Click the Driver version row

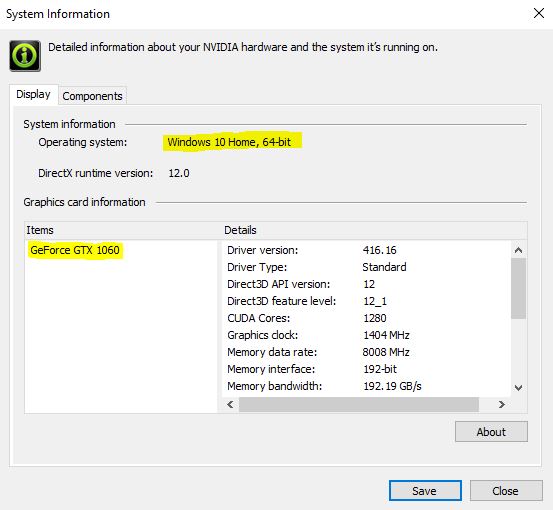[x=366, y=250]
